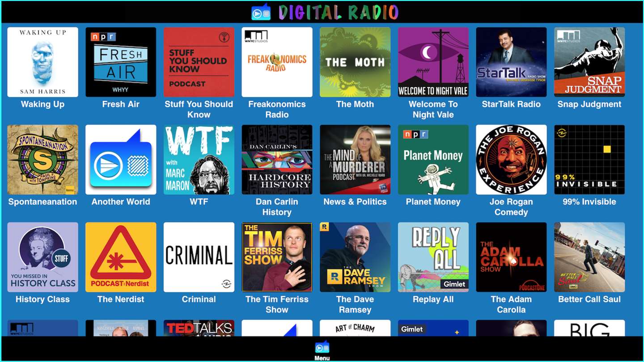The image size is (644, 362).
Task: Choose the Snap Judgment podcast artwork
Action: click(x=589, y=62)
